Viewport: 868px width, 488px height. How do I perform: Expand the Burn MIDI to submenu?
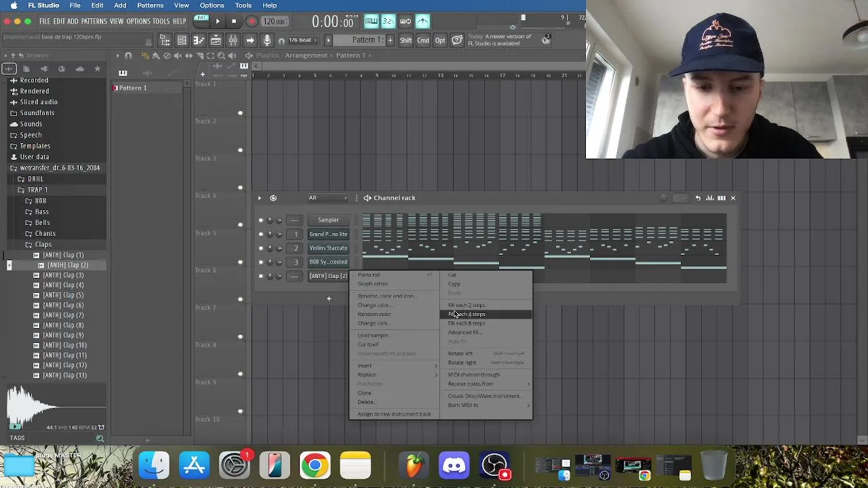click(x=488, y=405)
